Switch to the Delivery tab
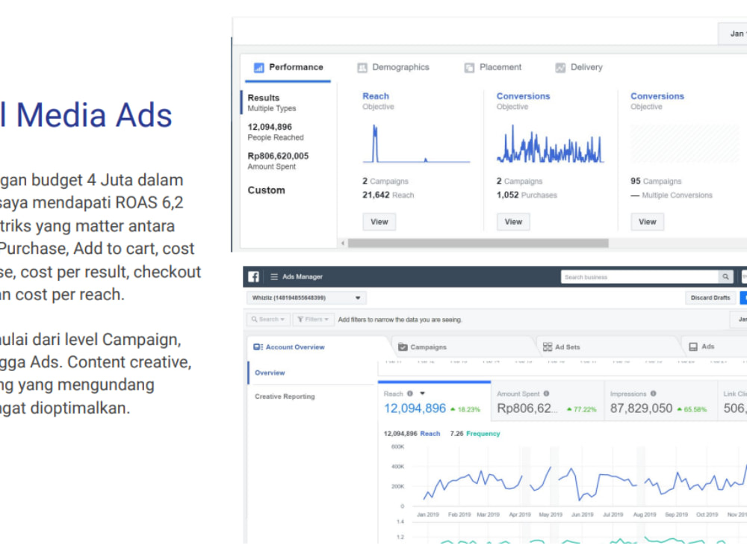The image size is (747, 560). pos(579,67)
